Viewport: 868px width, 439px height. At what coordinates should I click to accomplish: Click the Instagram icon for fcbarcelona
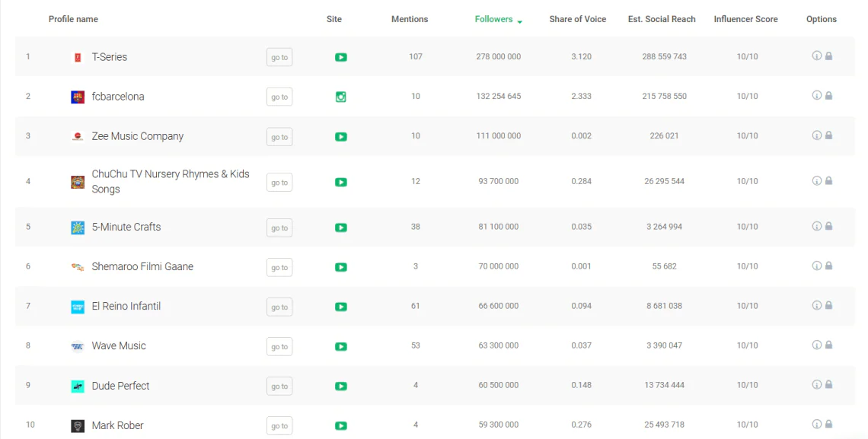pyautogui.click(x=341, y=97)
